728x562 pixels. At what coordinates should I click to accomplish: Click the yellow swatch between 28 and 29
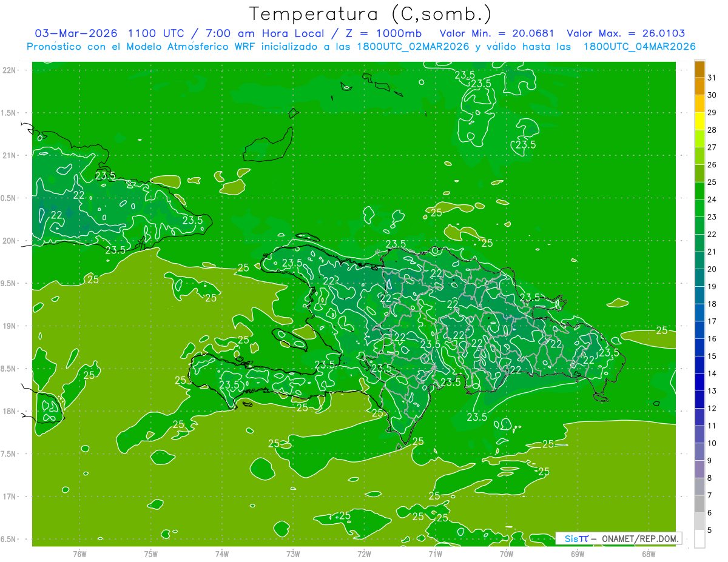[x=699, y=121]
